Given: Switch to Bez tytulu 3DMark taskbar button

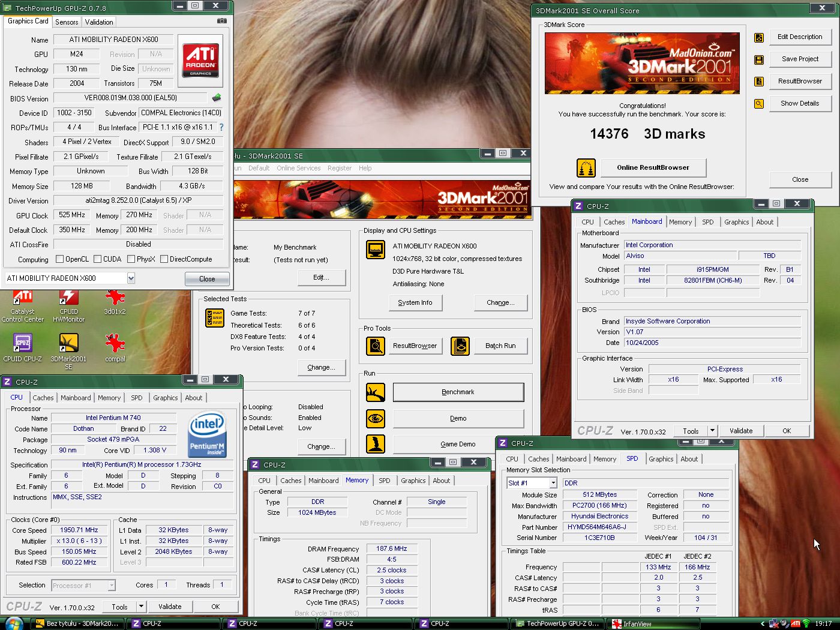Looking at the screenshot, I should click(x=78, y=624).
